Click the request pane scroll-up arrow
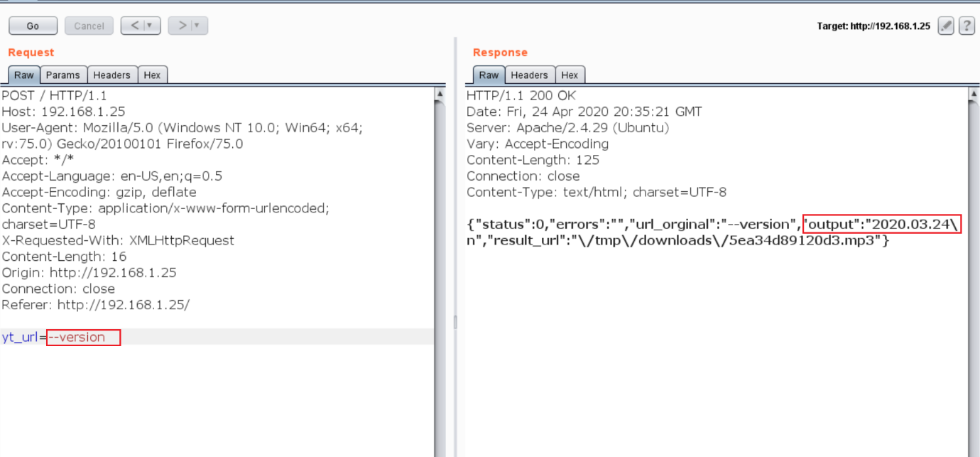The width and height of the screenshot is (980, 457). point(440,94)
